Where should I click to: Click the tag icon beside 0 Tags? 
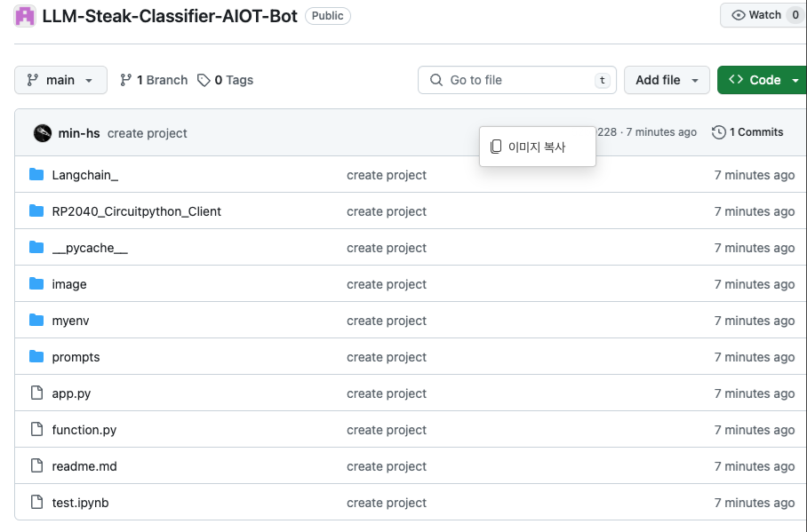(204, 80)
